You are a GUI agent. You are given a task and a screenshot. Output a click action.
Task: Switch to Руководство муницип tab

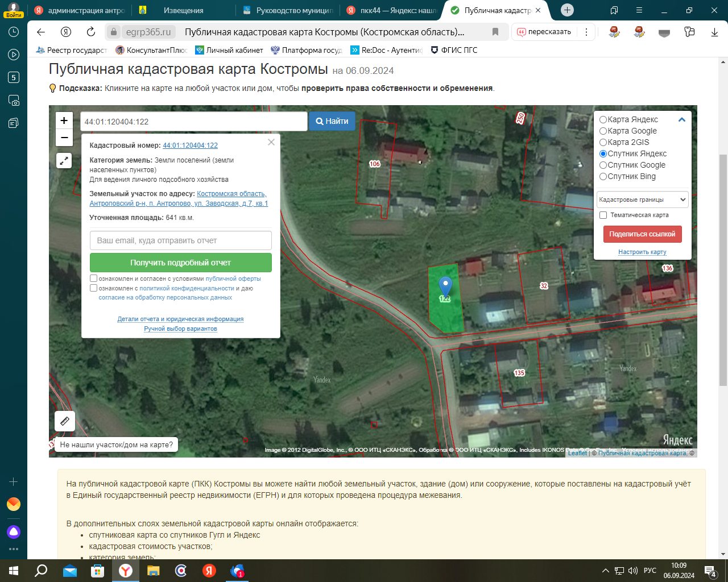288,10
